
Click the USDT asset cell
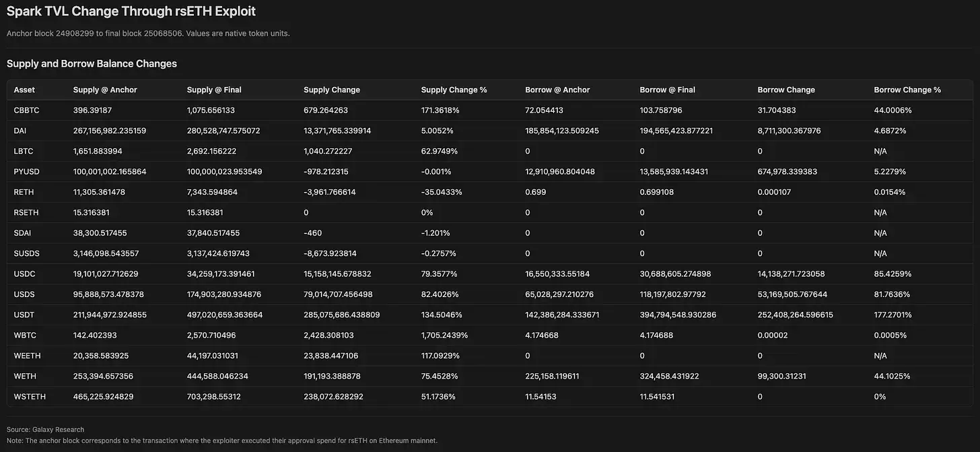click(24, 315)
